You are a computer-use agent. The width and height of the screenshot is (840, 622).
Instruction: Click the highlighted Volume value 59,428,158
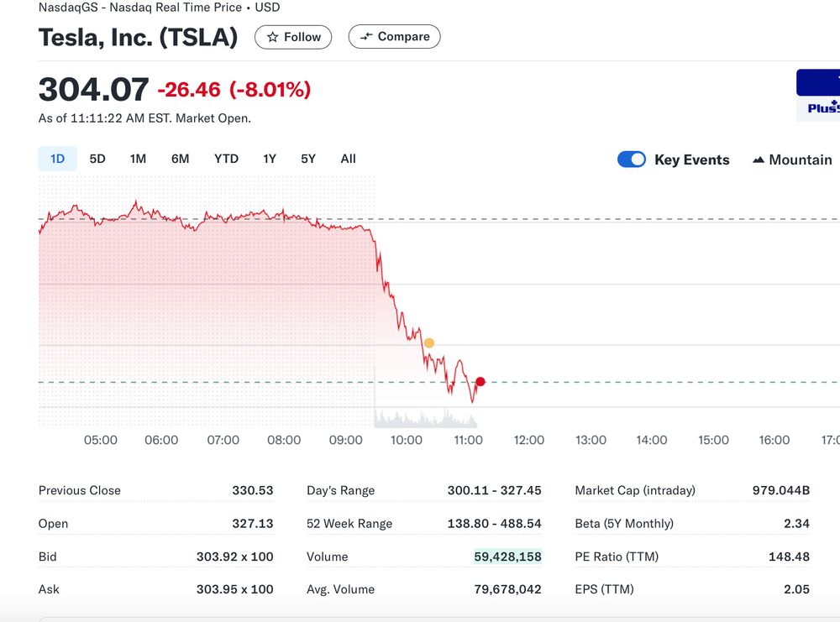click(507, 557)
